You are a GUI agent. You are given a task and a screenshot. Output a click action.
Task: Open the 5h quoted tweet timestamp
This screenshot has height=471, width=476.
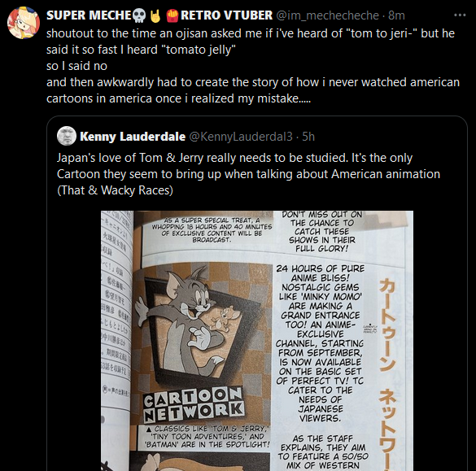click(x=308, y=137)
